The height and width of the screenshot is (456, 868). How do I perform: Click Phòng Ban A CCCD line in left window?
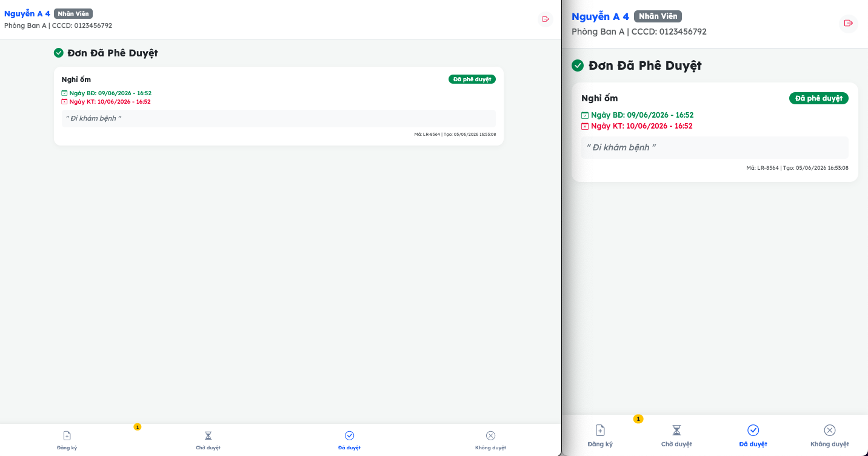[x=58, y=26]
